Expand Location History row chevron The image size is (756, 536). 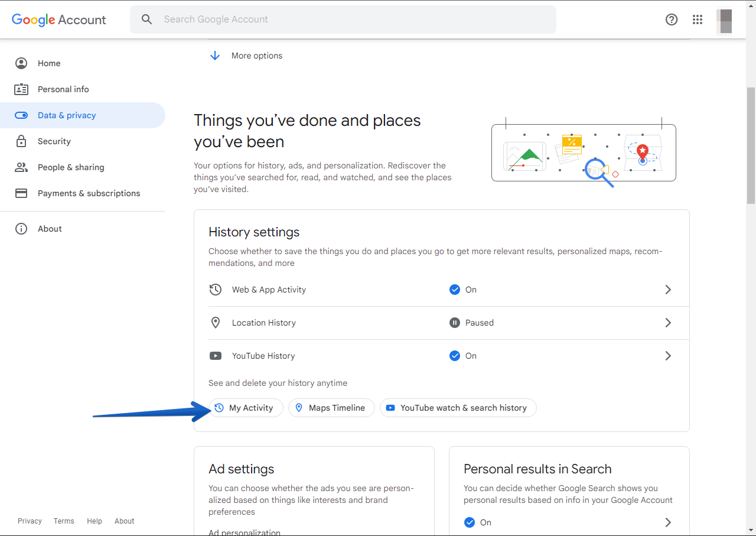[x=668, y=323]
